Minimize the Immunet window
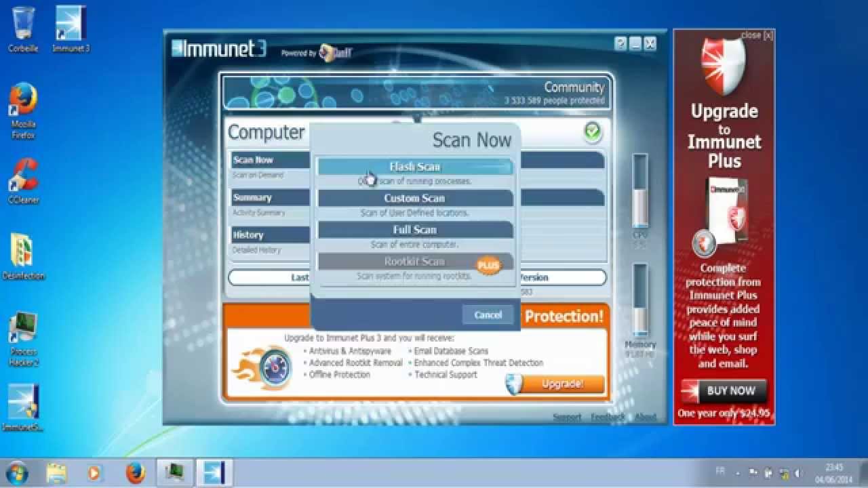The image size is (868, 488). click(635, 44)
